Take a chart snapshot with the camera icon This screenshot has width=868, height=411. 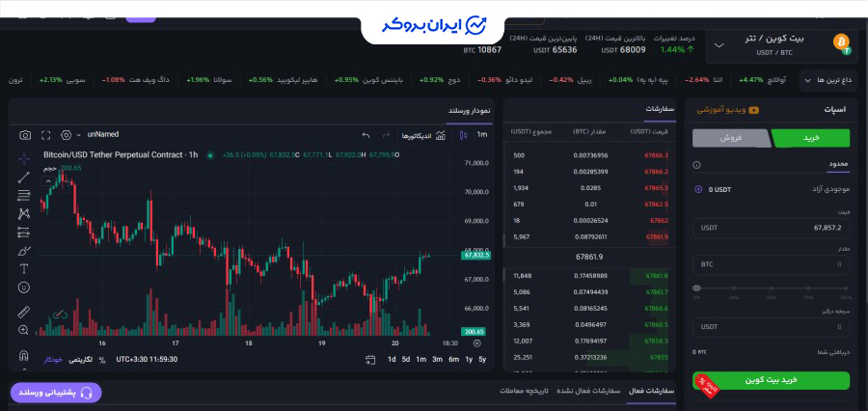(25, 135)
